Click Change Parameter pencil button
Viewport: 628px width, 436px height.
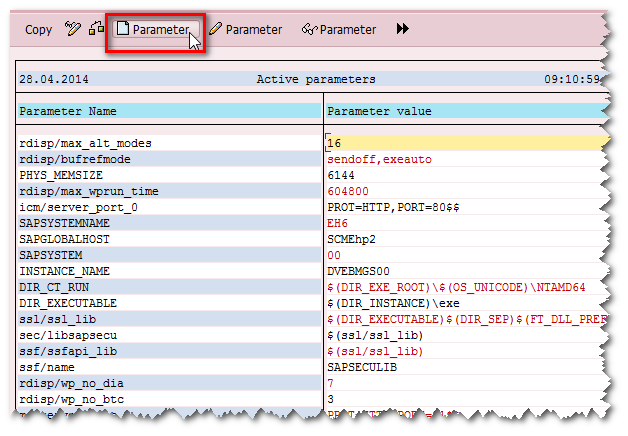246,30
